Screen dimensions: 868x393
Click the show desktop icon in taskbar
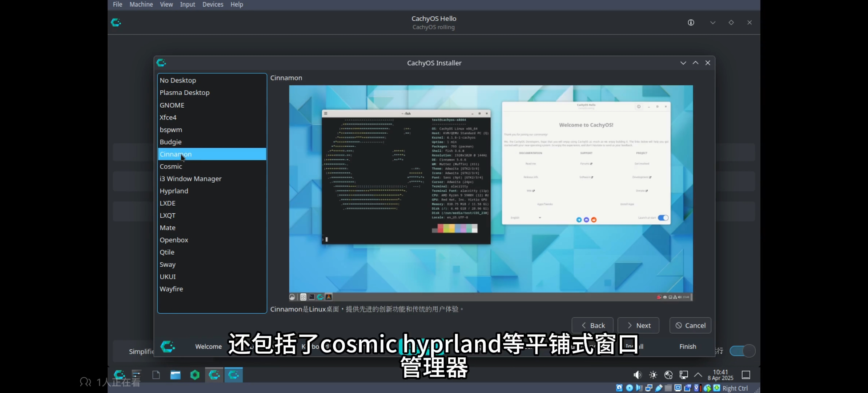pos(746,375)
